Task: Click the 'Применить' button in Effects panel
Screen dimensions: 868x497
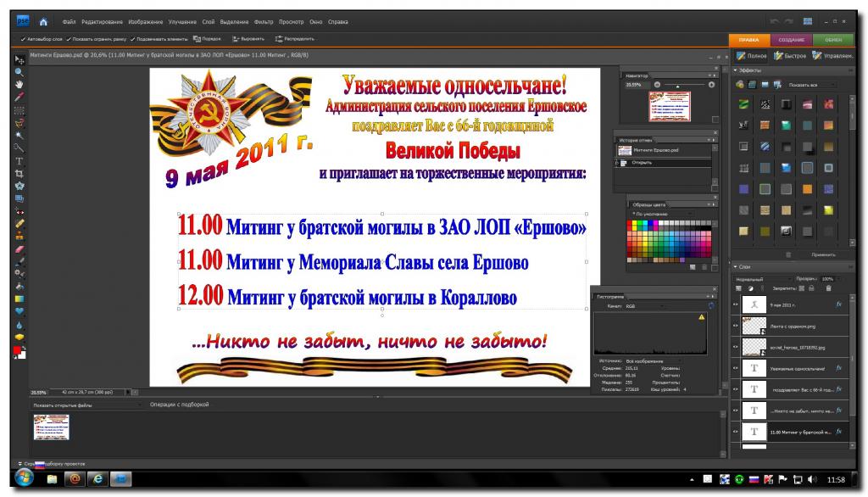Action: click(823, 254)
